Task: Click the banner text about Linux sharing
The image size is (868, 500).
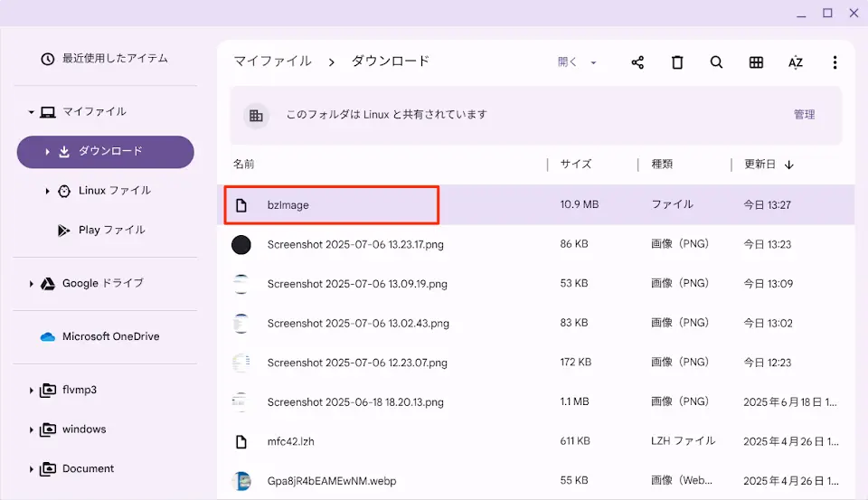Action: coord(386,115)
